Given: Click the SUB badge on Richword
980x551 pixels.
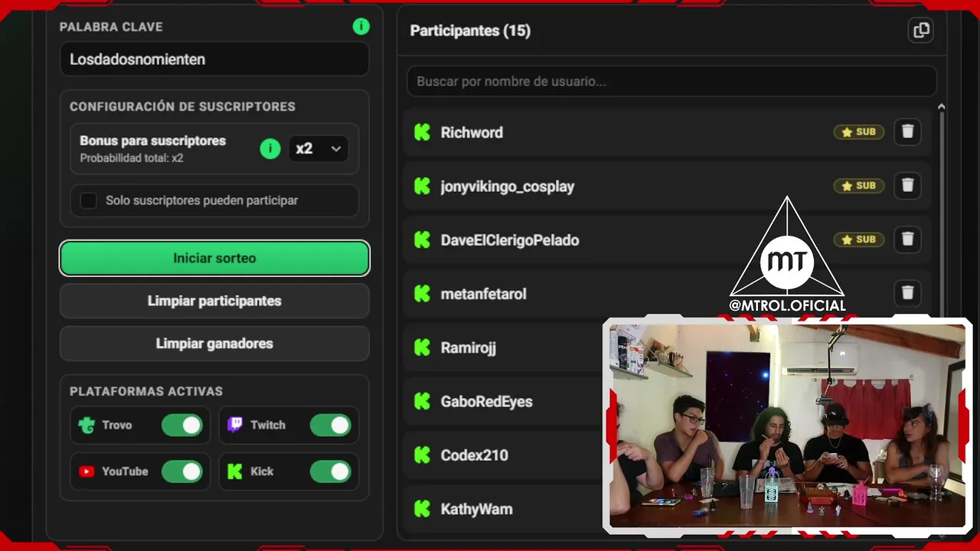Looking at the screenshot, I should [859, 132].
